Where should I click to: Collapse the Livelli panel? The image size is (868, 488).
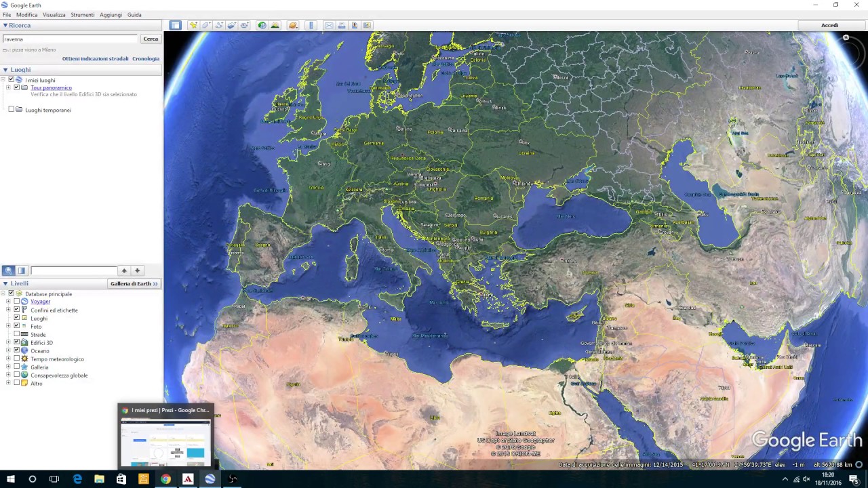(5, 283)
